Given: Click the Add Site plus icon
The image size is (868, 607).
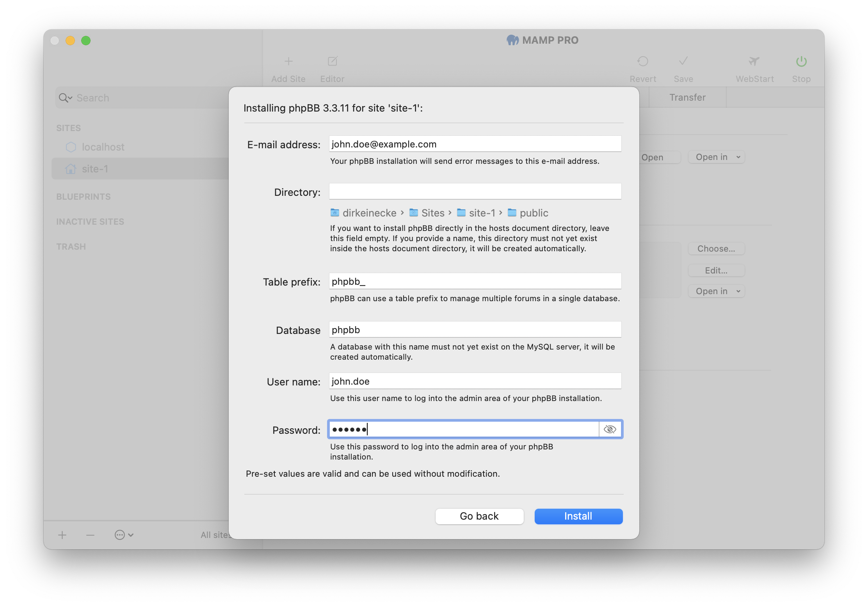Looking at the screenshot, I should click(288, 61).
